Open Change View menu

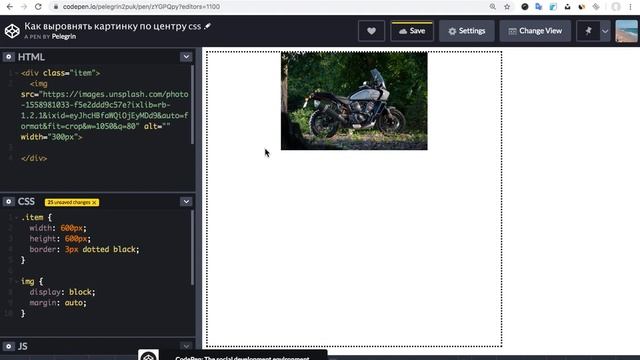click(535, 31)
